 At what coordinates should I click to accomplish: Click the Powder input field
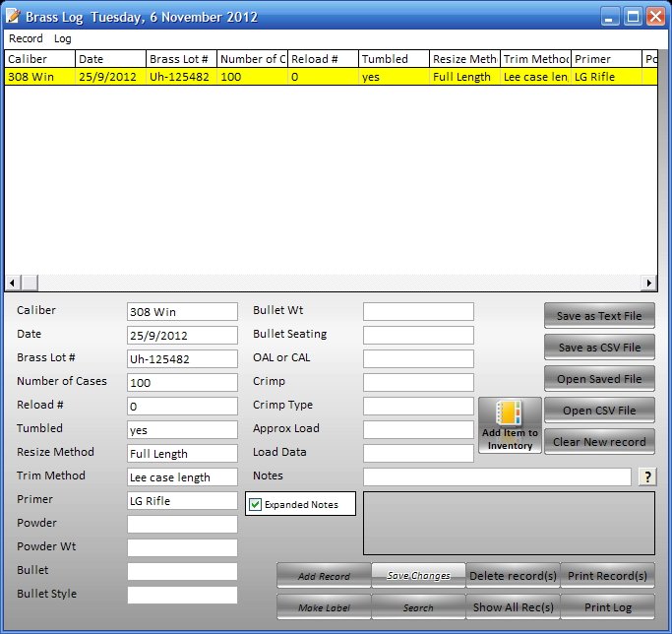pyautogui.click(x=182, y=524)
